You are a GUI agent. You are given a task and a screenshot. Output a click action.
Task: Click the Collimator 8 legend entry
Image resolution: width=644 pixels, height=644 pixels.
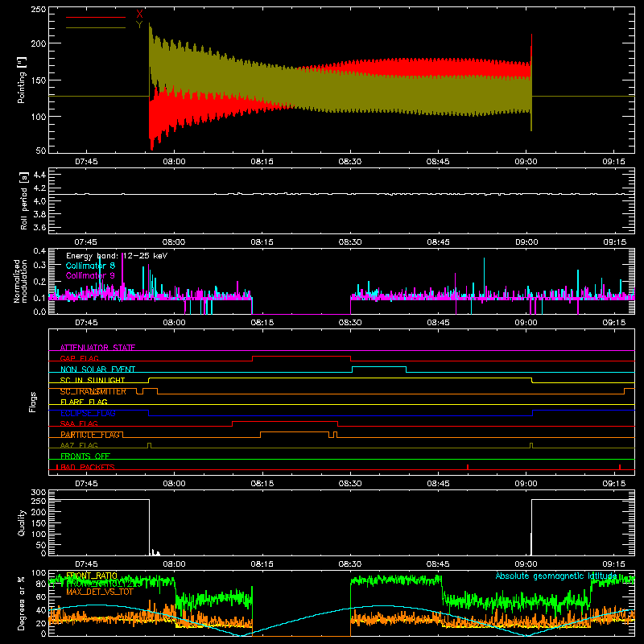click(90, 266)
